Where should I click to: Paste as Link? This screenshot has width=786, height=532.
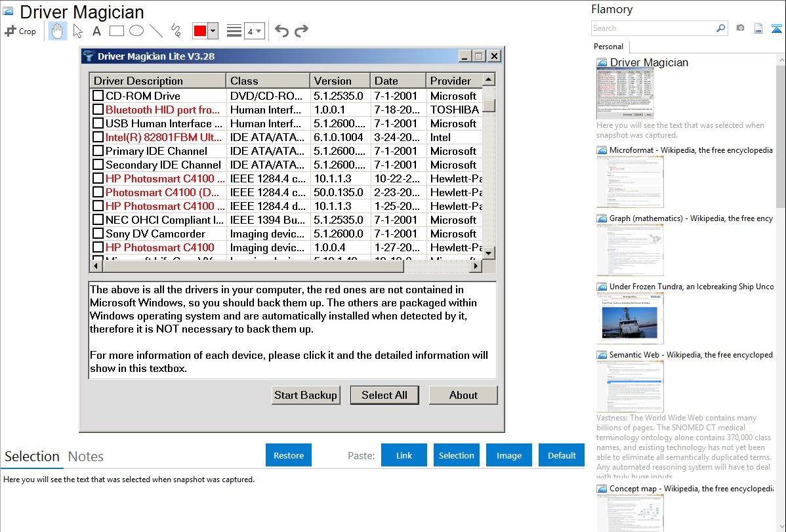[404, 455]
